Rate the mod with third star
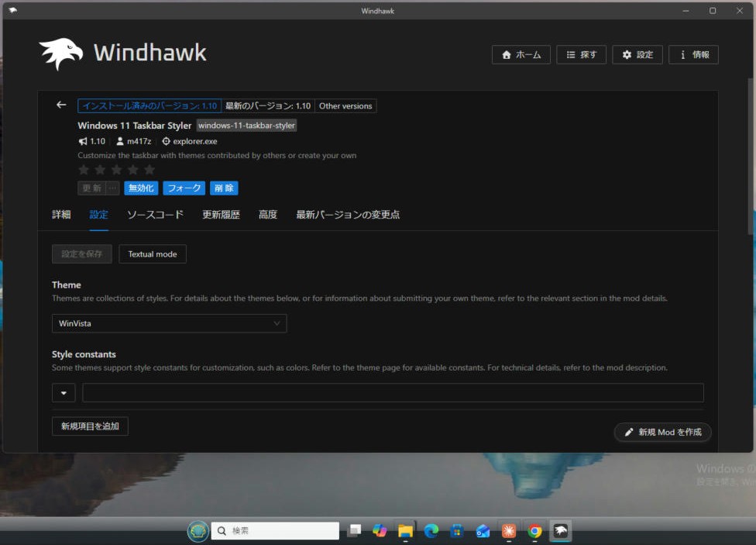Viewport: 756px width, 545px height. tap(117, 170)
